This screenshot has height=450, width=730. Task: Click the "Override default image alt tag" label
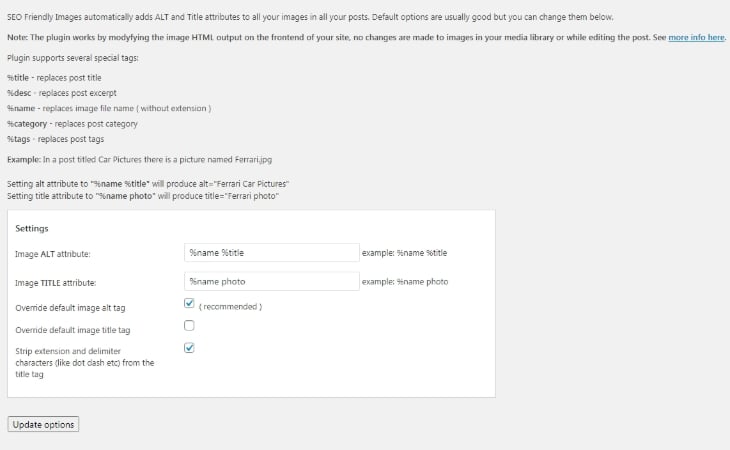point(70,308)
